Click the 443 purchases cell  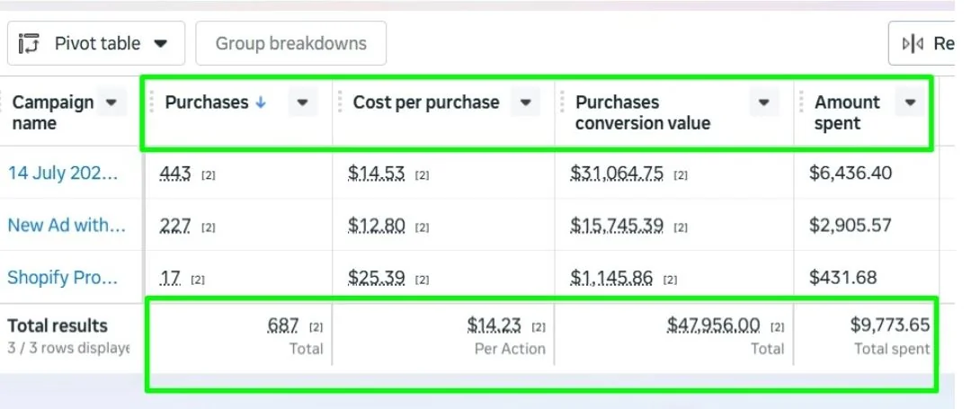click(175, 173)
